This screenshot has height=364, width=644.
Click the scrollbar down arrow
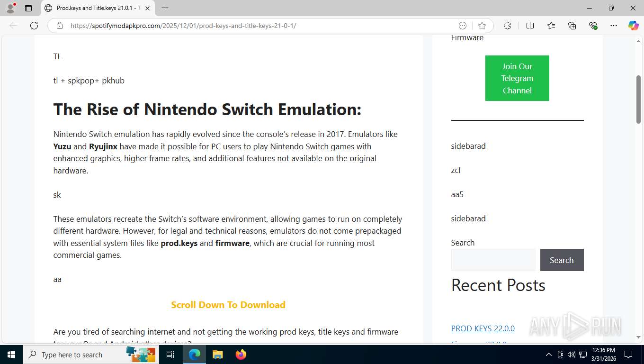[x=638, y=337]
